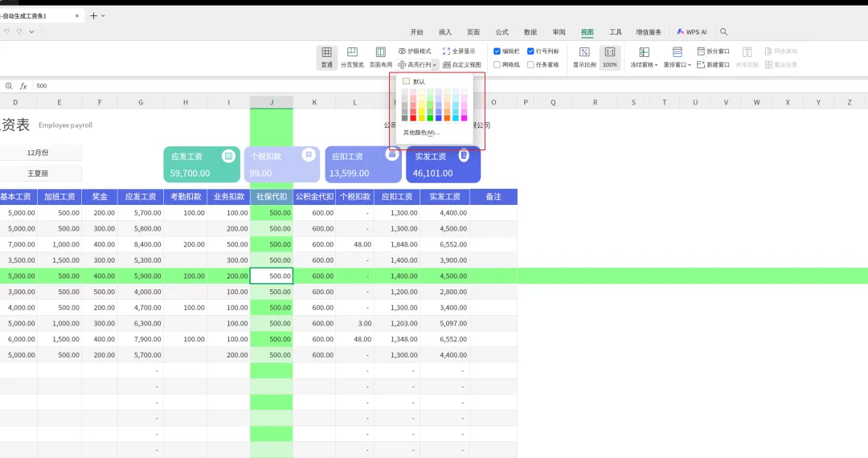Select Default (默认) highlight color
The image size is (868, 458).
point(414,81)
